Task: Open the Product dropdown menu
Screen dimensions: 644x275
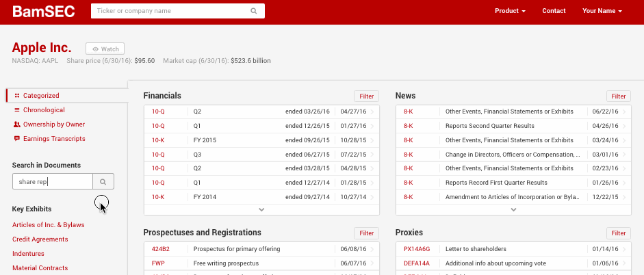Action: tap(510, 11)
